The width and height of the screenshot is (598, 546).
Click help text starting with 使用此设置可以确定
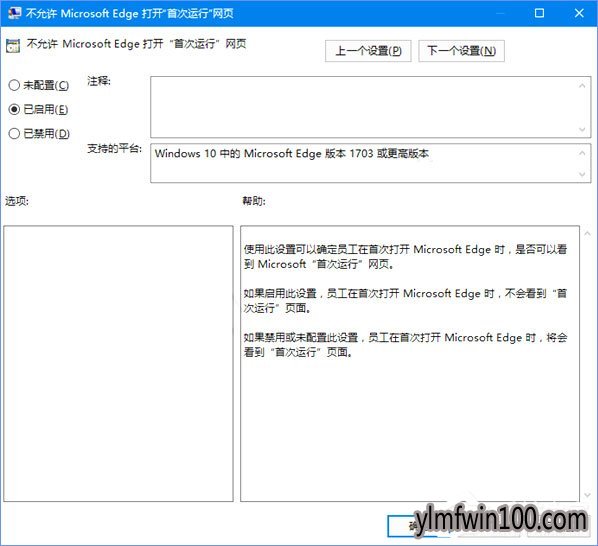pyautogui.click(x=405, y=256)
